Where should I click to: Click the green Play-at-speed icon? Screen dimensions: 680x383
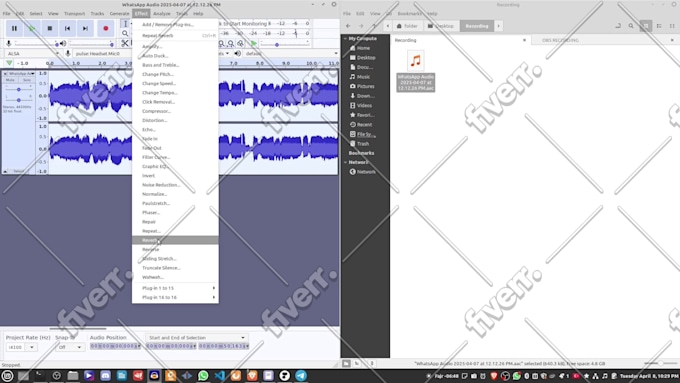click(254, 43)
